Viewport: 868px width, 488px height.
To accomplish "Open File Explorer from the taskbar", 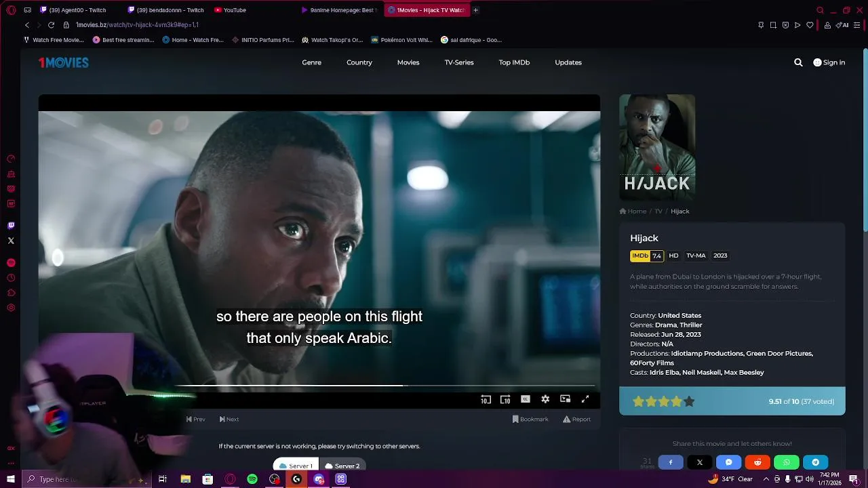I will [x=185, y=479].
